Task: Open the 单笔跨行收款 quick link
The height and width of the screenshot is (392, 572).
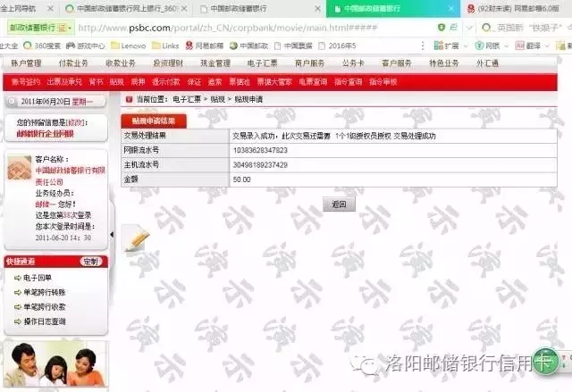Action: pos(44,307)
